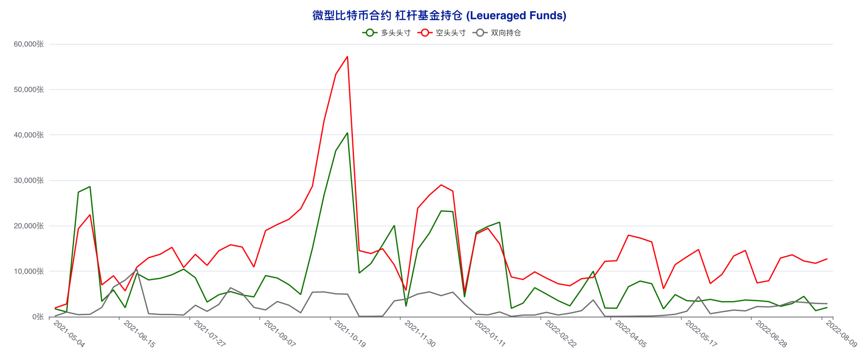Click the gray 双向持仓 legend marker

coord(480,33)
